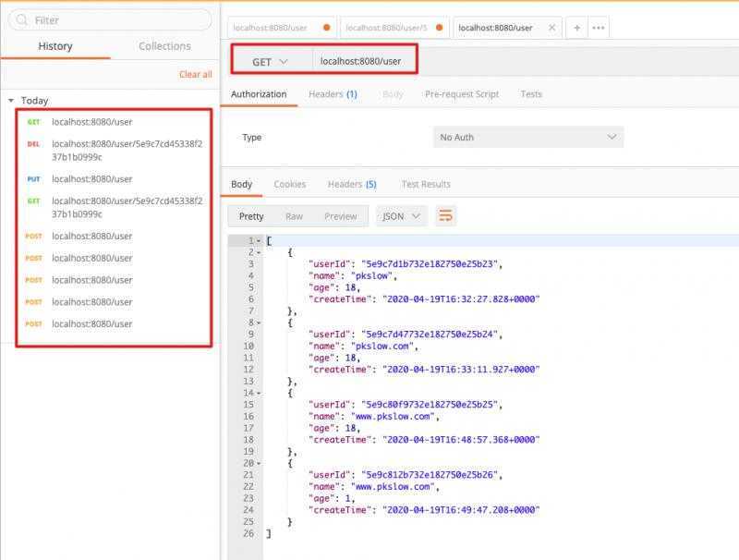Select the response Cookies tab

pyautogui.click(x=289, y=184)
